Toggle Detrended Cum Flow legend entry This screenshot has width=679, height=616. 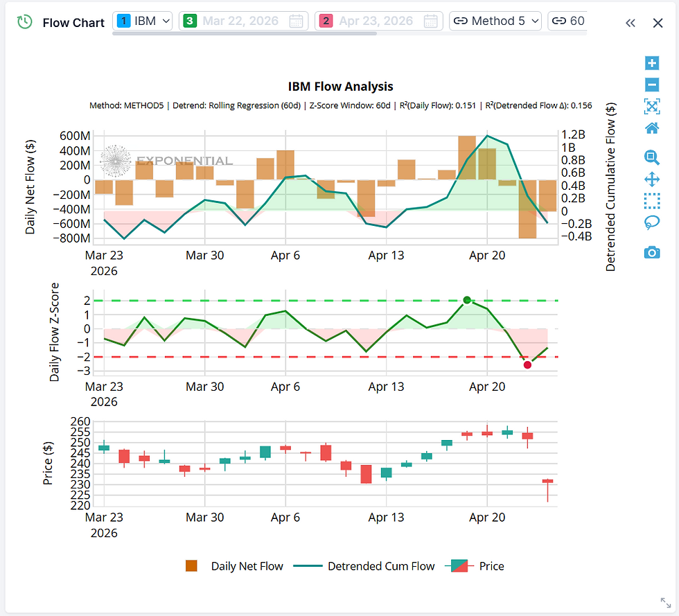coord(364,566)
